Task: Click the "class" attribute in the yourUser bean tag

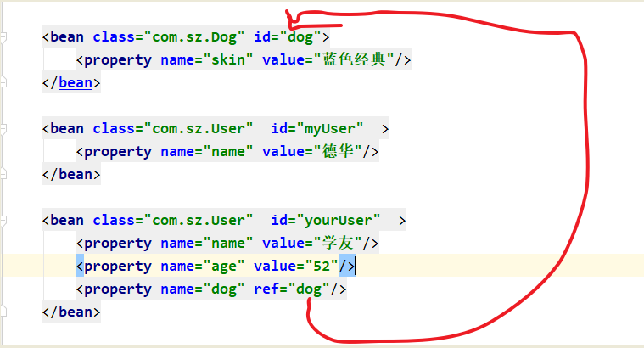Action: [114, 221]
